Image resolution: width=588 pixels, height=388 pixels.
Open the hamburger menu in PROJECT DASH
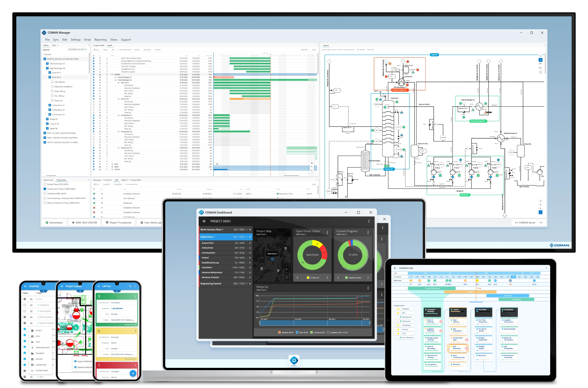click(x=204, y=221)
